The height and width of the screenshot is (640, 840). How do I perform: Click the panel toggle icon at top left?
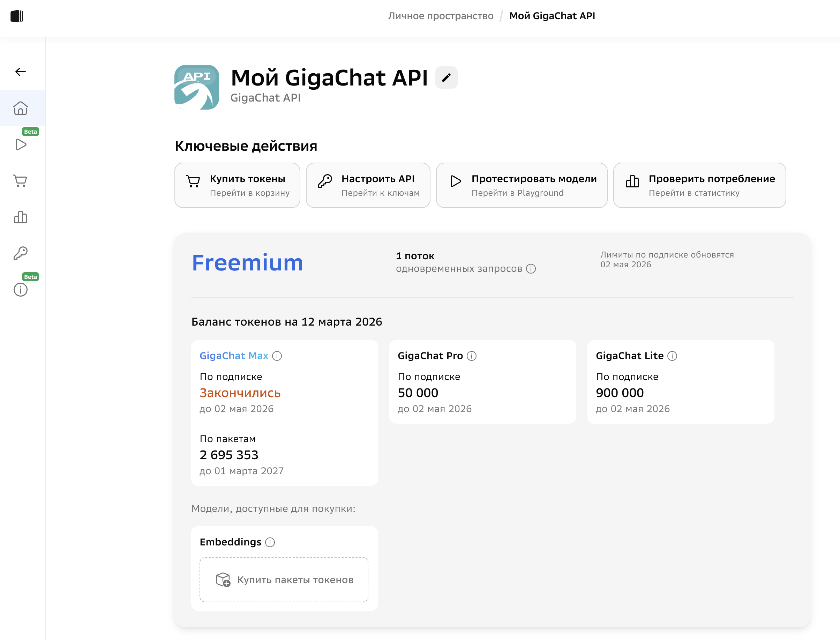[17, 16]
